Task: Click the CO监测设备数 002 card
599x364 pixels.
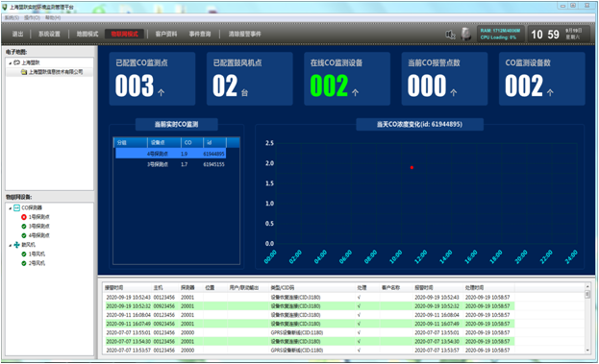Action: click(541, 79)
